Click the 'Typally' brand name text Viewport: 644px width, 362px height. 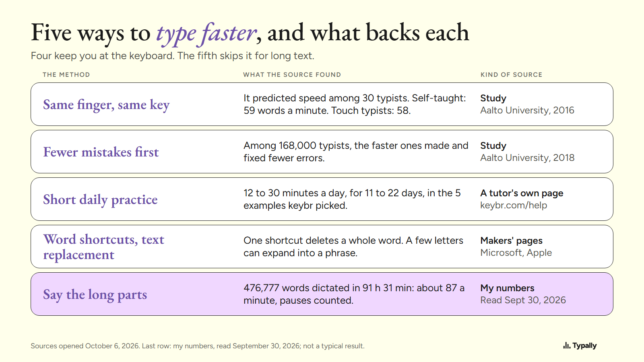(584, 346)
